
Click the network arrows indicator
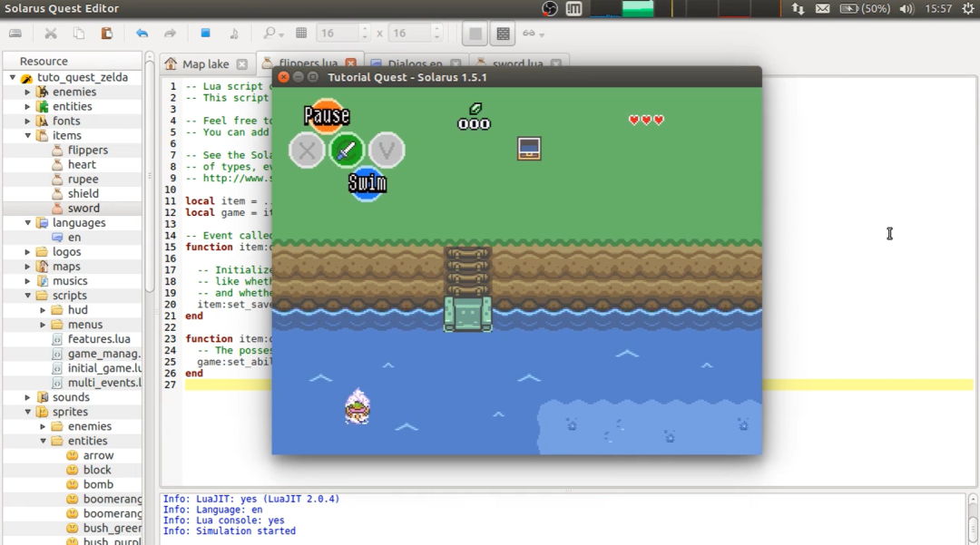pyautogui.click(x=799, y=9)
